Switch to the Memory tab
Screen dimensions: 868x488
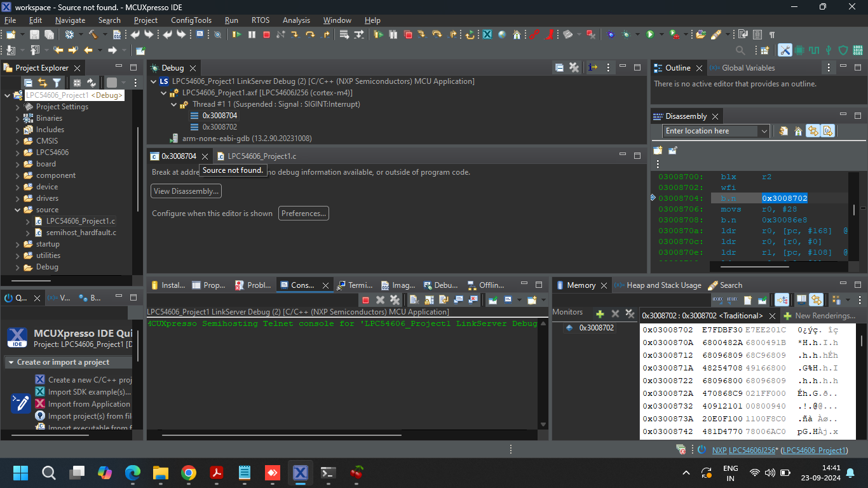582,285
